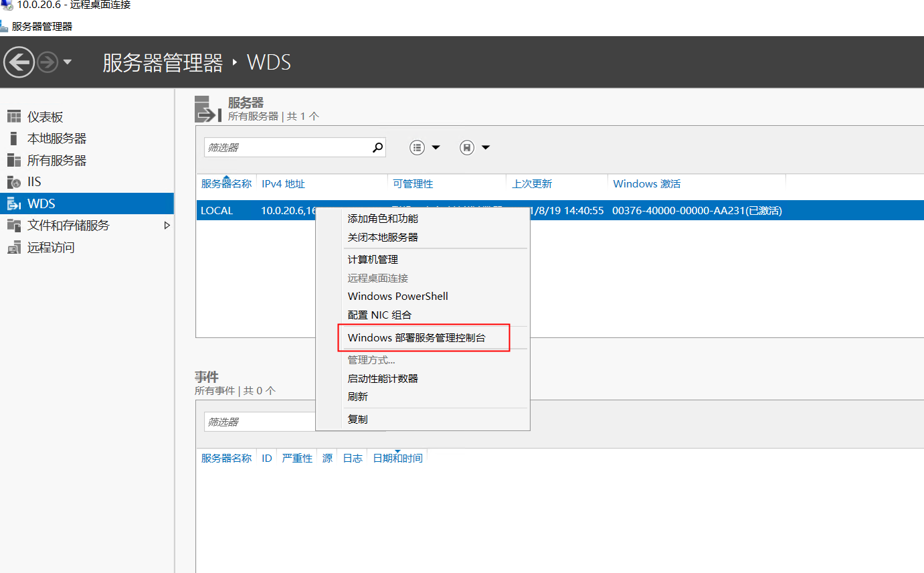Launch Windows PowerShell from context menu
This screenshot has height=573, width=924.
pyautogui.click(x=398, y=297)
